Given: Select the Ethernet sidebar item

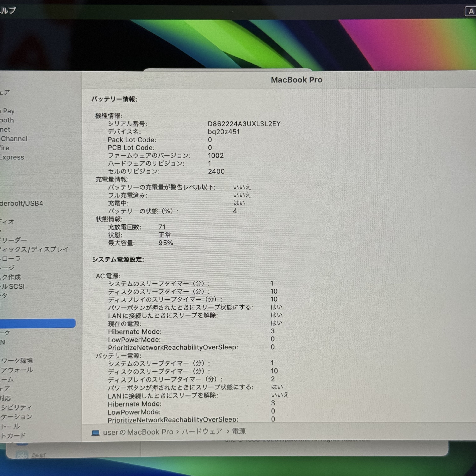Looking at the screenshot, I should tap(5, 130).
